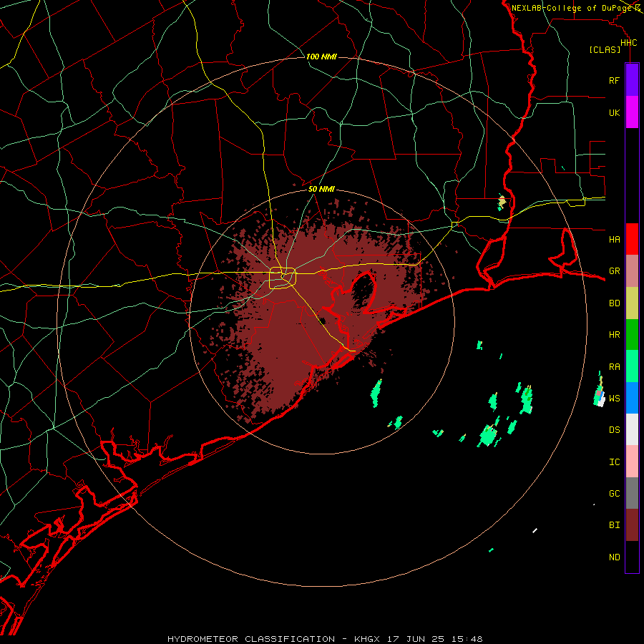Click the UK magenta legend swatch

point(632,112)
